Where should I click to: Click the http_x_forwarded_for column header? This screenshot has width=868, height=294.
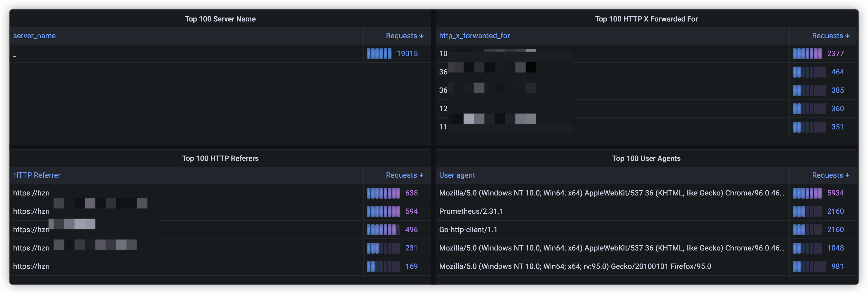(474, 36)
